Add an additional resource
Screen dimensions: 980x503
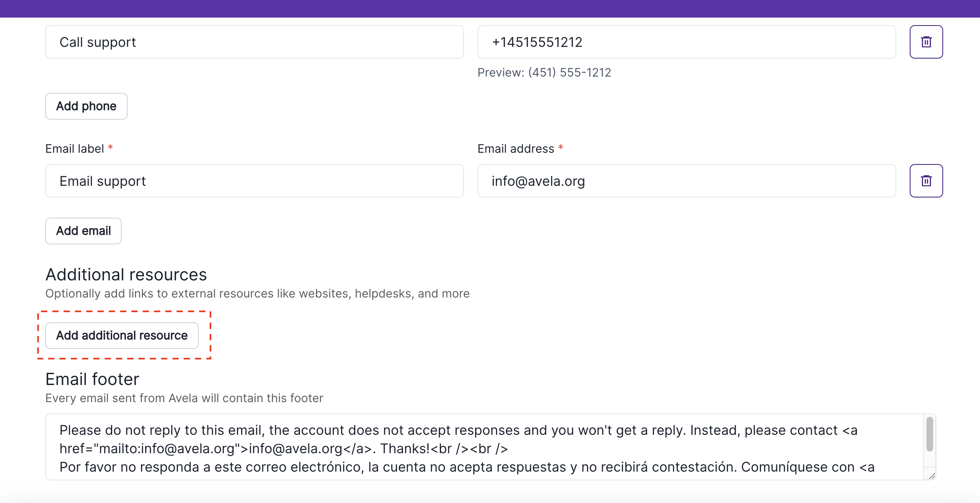pyautogui.click(x=122, y=336)
